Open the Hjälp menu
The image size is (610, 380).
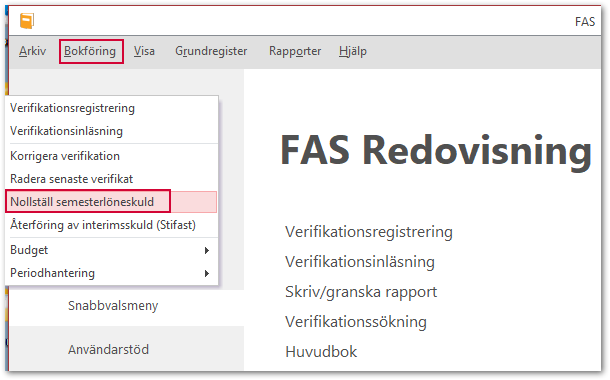click(352, 51)
